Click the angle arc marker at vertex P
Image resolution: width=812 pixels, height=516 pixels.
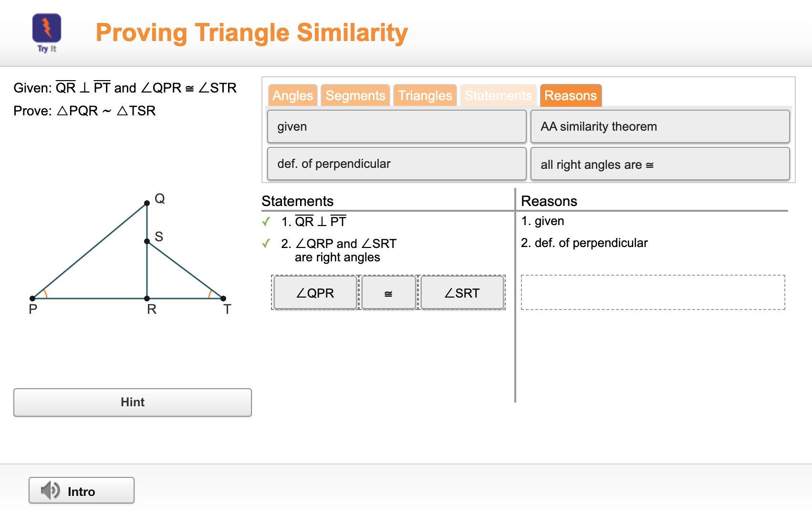click(45, 294)
